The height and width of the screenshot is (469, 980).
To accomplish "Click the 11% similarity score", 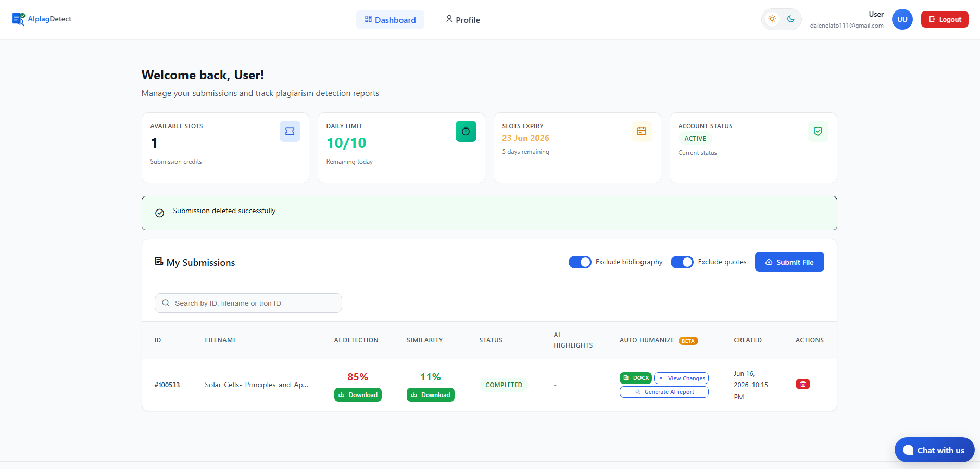I will pos(431,377).
